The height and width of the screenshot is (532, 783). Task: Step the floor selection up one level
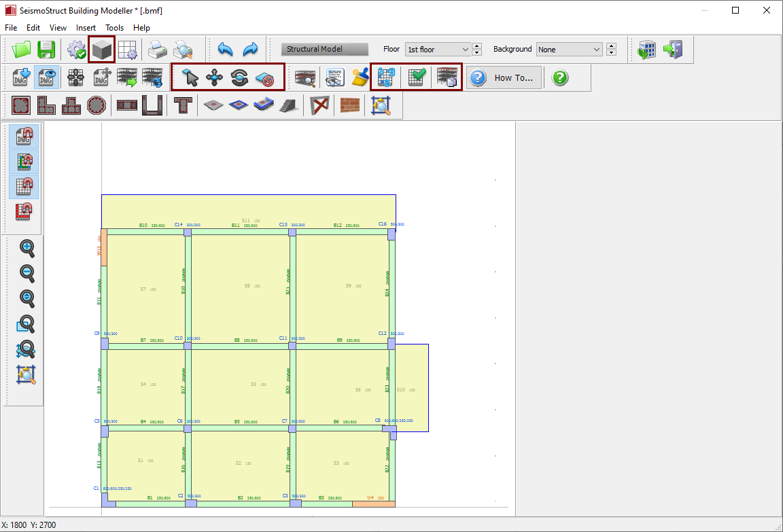(477, 46)
